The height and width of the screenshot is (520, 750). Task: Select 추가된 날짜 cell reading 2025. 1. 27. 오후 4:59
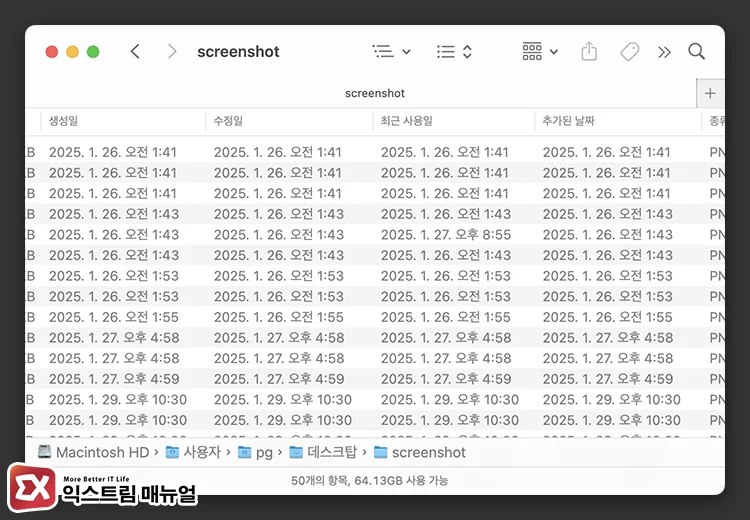pyautogui.click(x=608, y=378)
